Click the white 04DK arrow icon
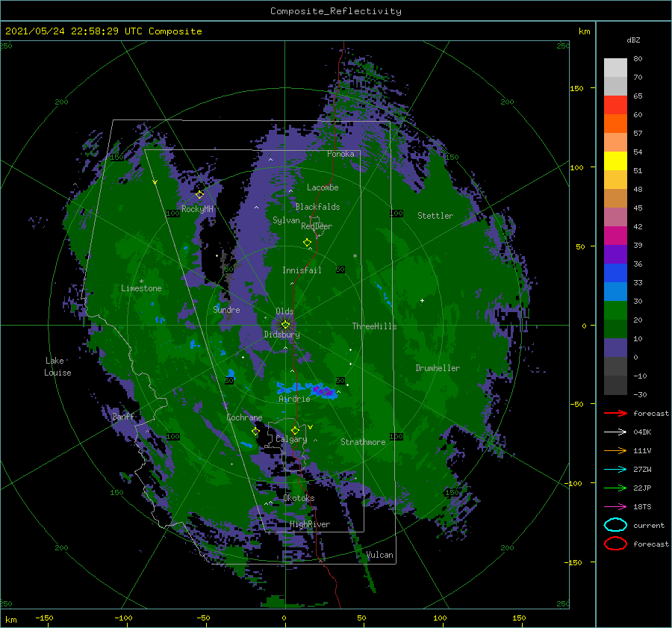This screenshot has width=672, height=628. pyautogui.click(x=615, y=432)
